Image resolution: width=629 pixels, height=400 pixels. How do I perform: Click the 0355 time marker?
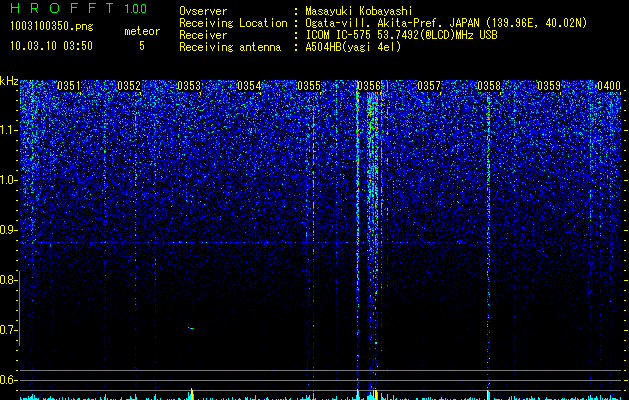click(x=309, y=86)
